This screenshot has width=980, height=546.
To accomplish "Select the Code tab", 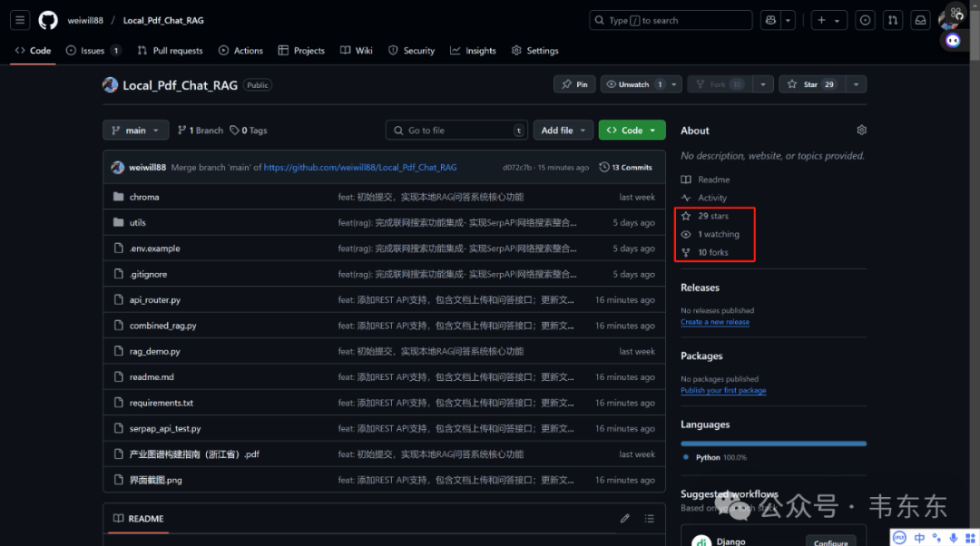I will tap(34, 51).
